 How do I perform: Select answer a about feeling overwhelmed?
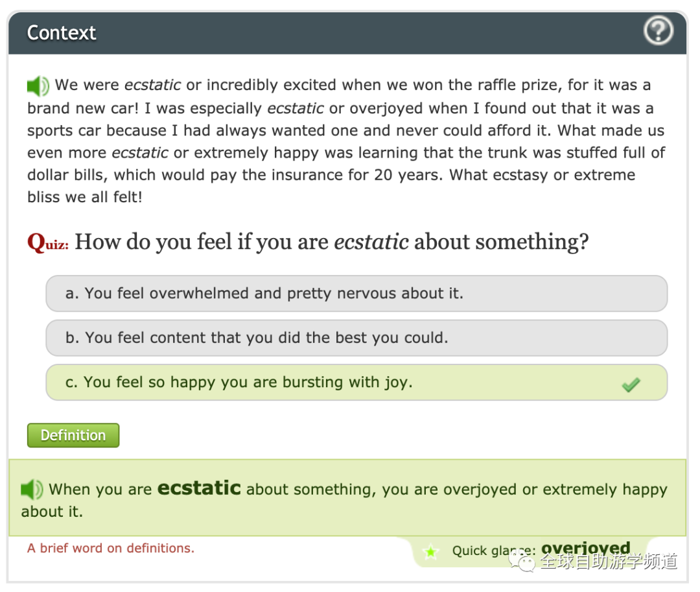(356, 293)
